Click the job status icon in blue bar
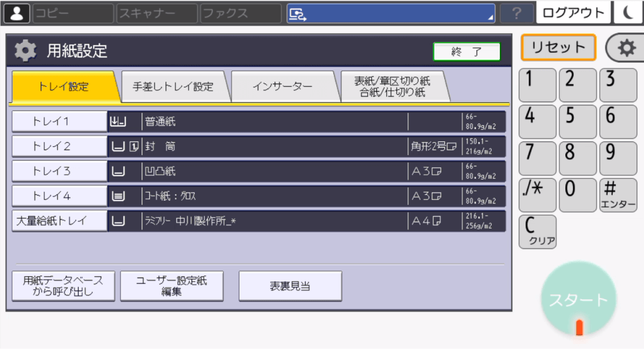Screen dimensions: 644x349 298,15
